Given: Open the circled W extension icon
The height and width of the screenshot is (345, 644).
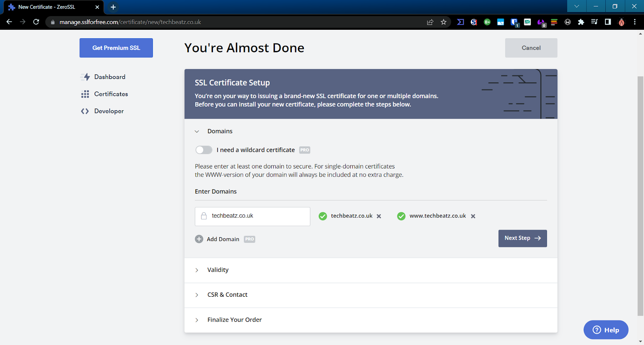Looking at the screenshot, I should 568,22.
